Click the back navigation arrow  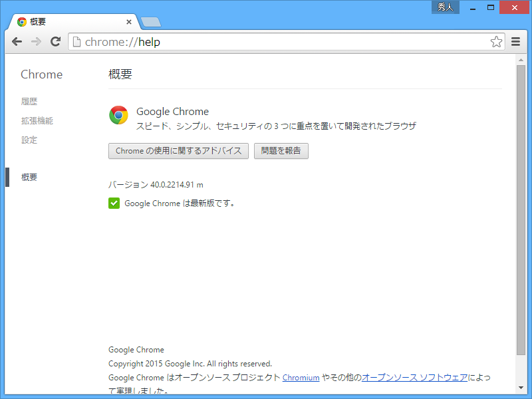click(x=17, y=41)
